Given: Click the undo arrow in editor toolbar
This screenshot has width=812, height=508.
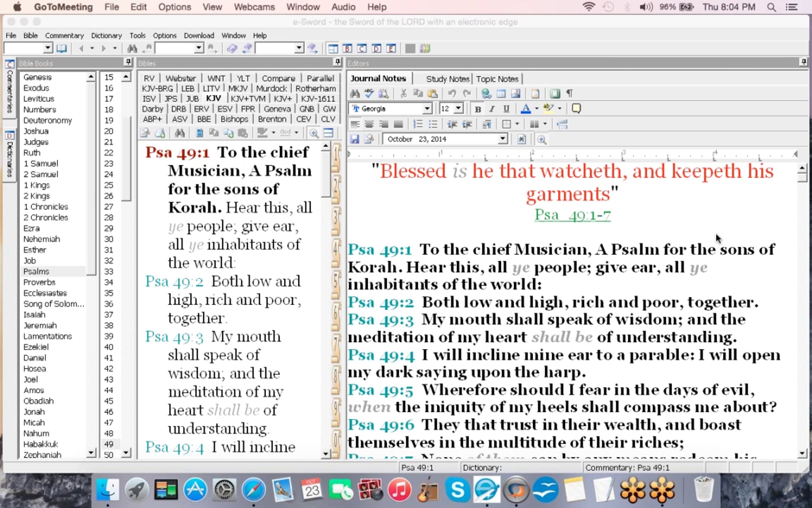Looking at the screenshot, I should pos(452,93).
